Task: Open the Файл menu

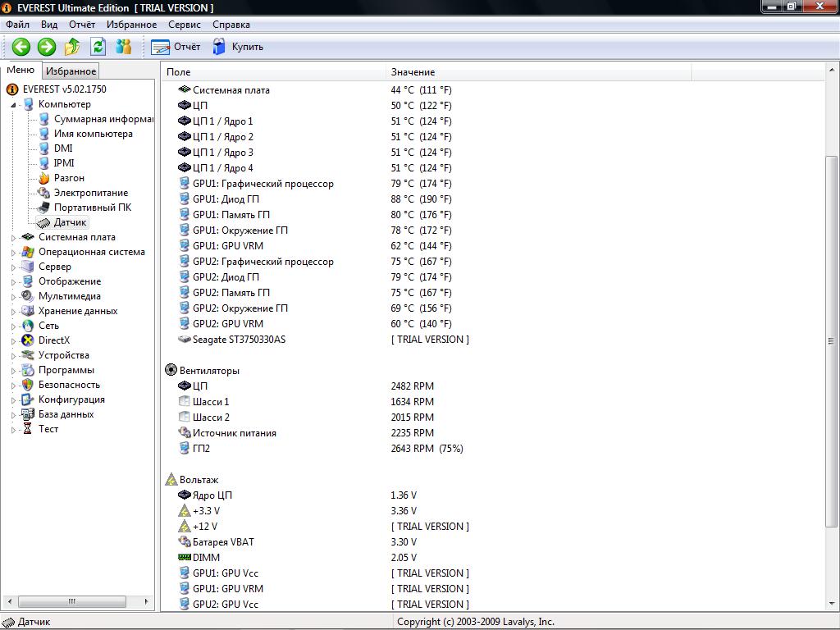Action: 17,25
